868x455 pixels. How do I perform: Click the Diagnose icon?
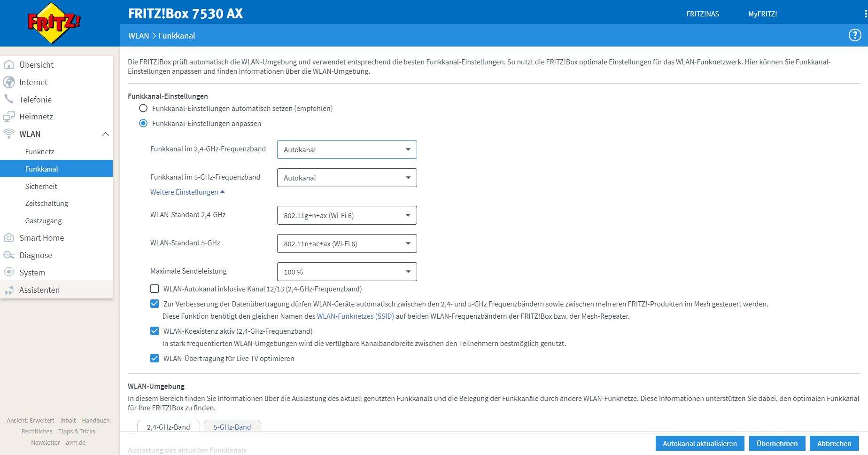(9, 255)
